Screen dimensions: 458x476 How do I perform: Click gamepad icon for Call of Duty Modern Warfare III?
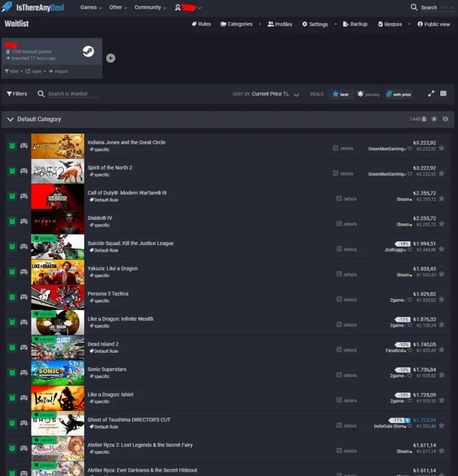(24, 196)
